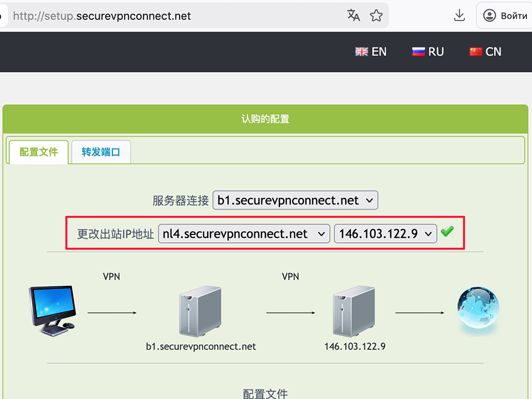The height and width of the screenshot is (399, 532).
Task: Select the 配置文件 tab
Action: click(37, 152)
